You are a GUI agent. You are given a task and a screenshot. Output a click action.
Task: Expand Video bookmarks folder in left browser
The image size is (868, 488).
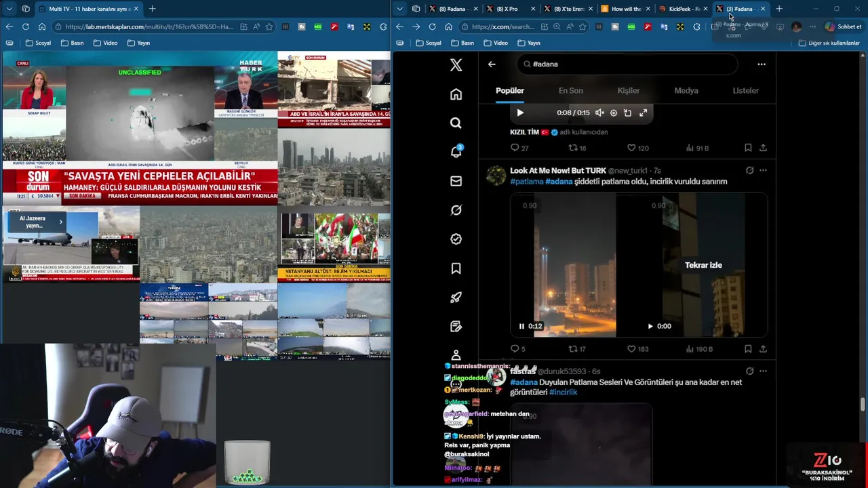[105, 43]
